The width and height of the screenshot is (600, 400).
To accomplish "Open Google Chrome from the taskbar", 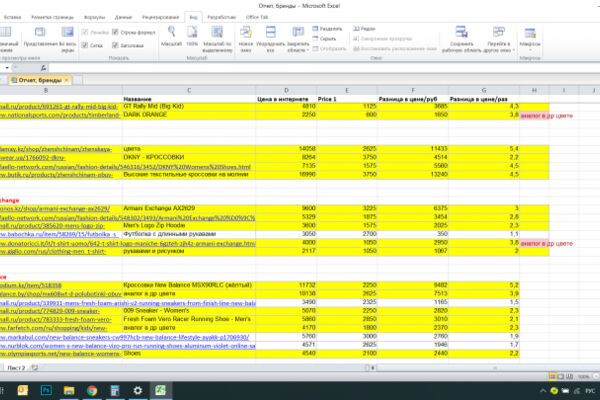I will click(x=92, y=390).
